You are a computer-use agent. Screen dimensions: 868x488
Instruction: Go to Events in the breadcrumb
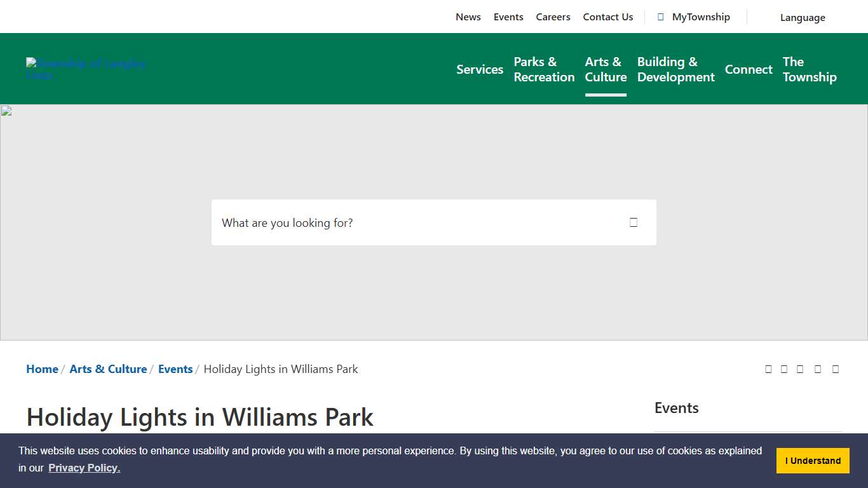[x=175, y=369]
